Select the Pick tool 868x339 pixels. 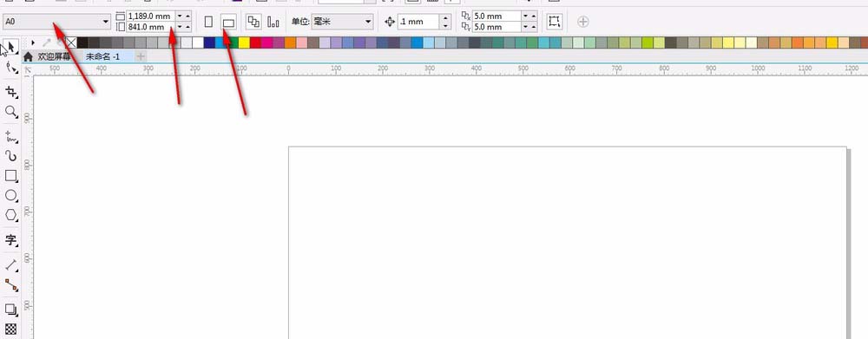[11, 47]
